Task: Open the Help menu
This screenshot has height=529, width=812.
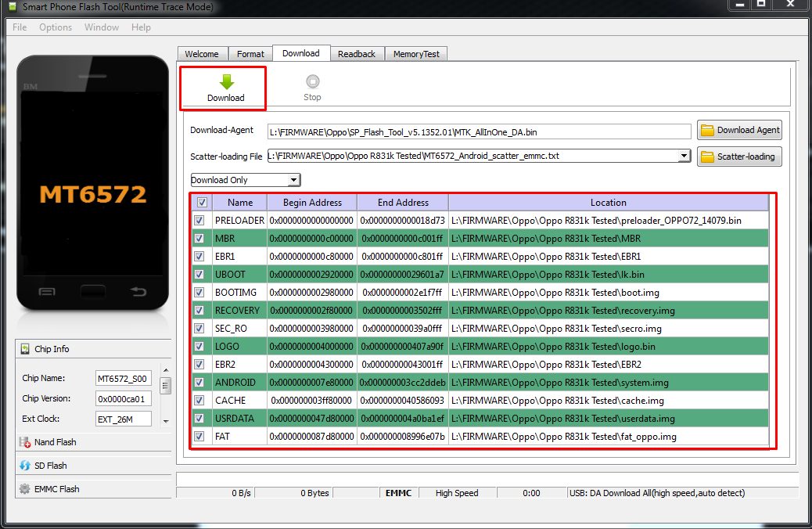Action: click(x=141, y=27)
